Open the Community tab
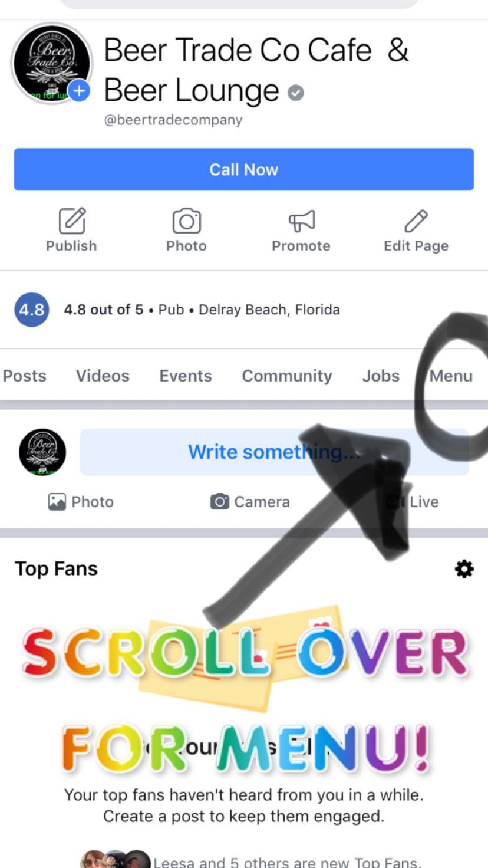The image size is (488, 868). pyautogui.click(x=287, y=376)
